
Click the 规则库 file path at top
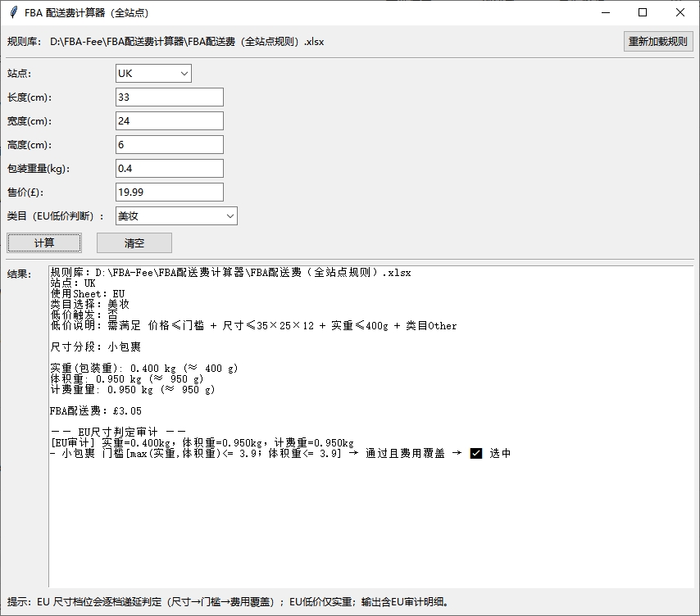[186, 42]
